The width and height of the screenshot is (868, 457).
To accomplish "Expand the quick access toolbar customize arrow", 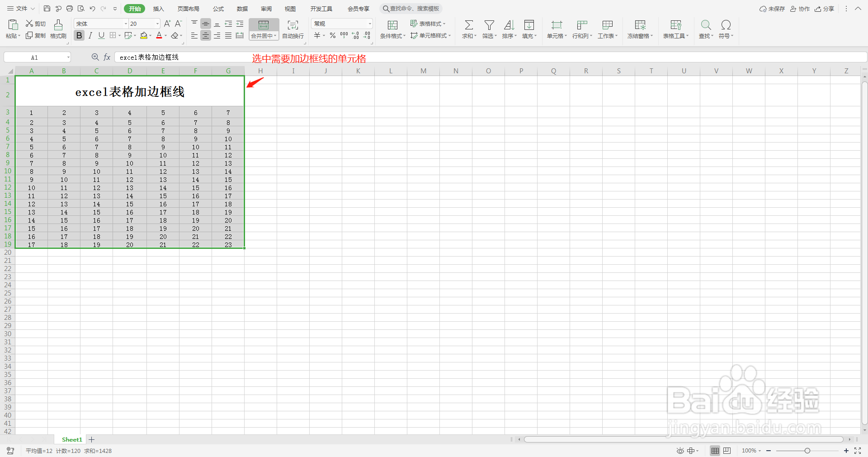I will coord(115,9).
